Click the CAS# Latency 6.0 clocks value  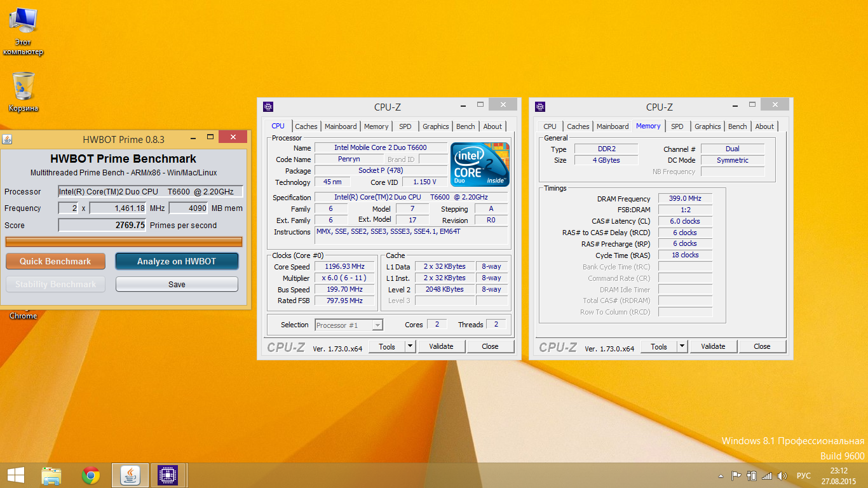[x=685, y=221]
